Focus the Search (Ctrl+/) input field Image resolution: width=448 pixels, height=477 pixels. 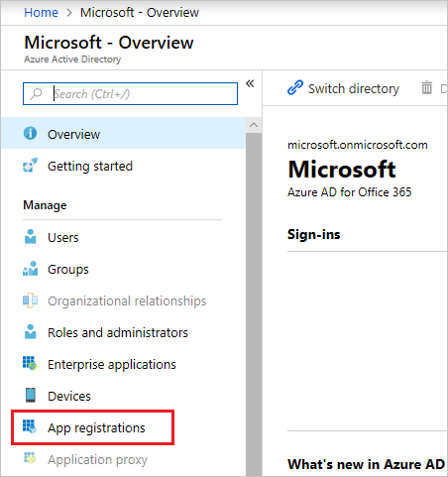tap(130, 94)
